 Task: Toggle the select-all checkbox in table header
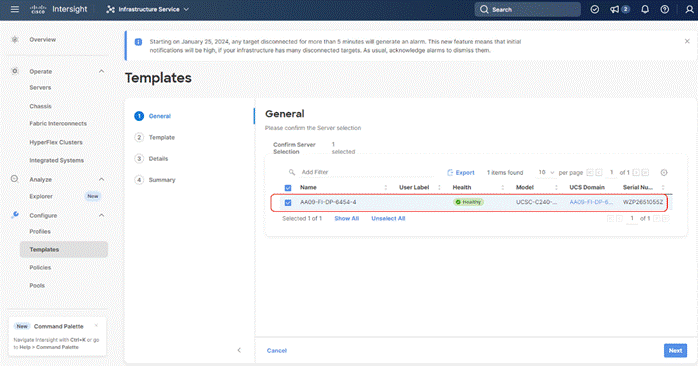[288, 188]
